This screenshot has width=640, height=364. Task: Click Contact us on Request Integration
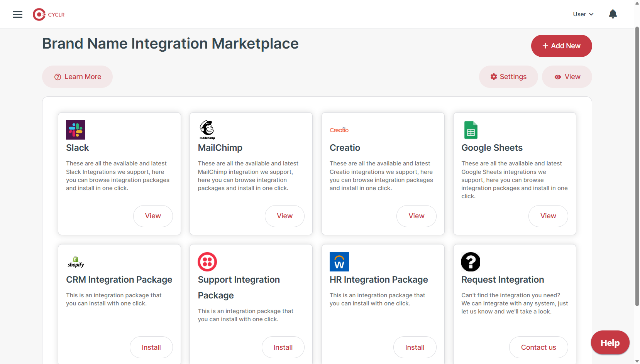[538, 347]
